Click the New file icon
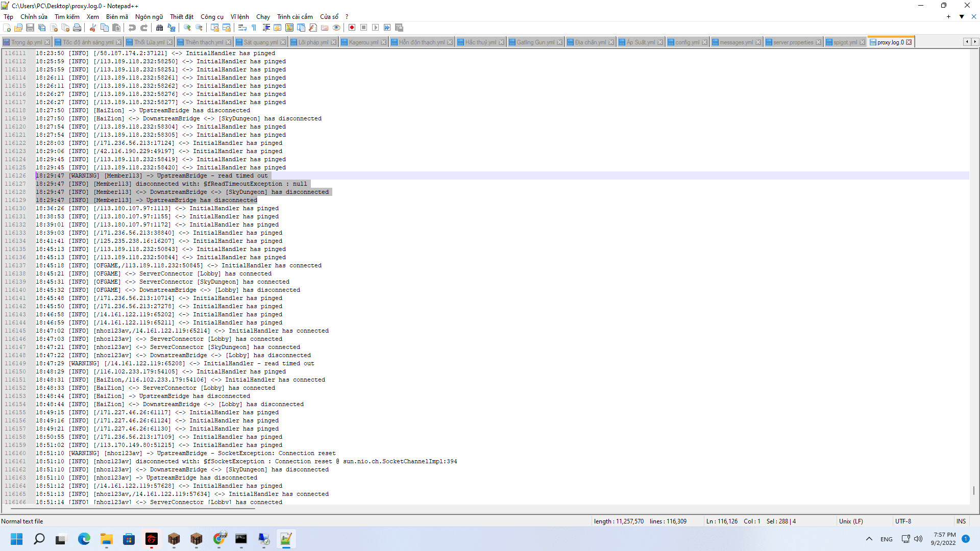The image size is (980, 551). click(x=7, y=28)
